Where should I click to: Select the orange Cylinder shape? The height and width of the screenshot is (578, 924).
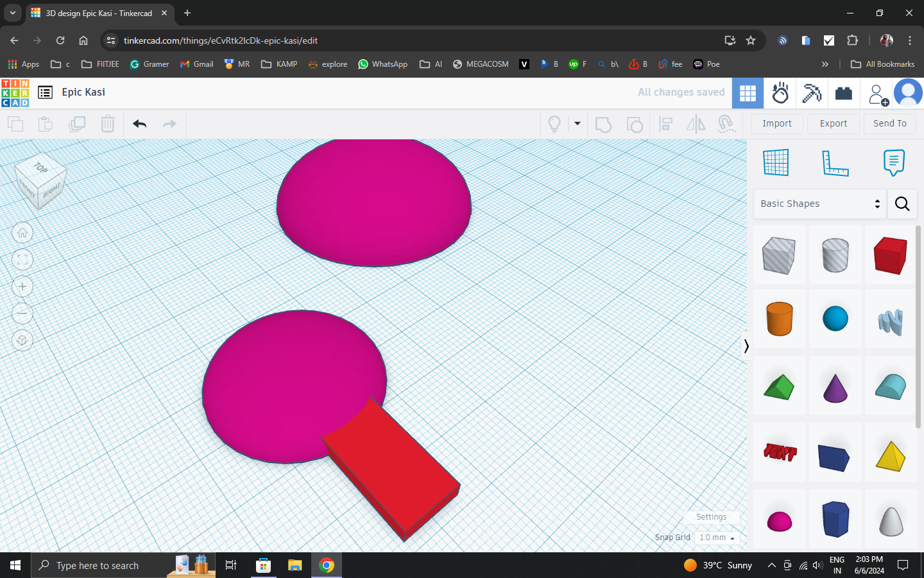(x=779, y=319)
